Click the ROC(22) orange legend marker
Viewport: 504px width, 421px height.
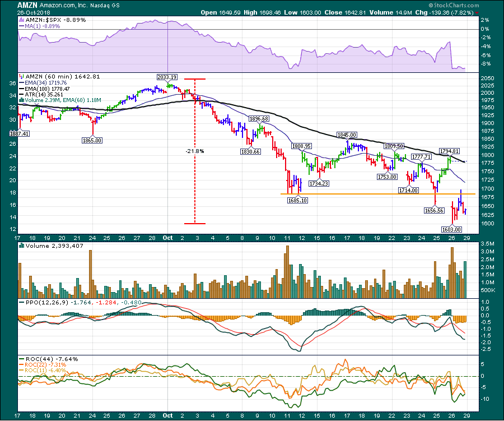pyautogui.click(x=21, y=364)
